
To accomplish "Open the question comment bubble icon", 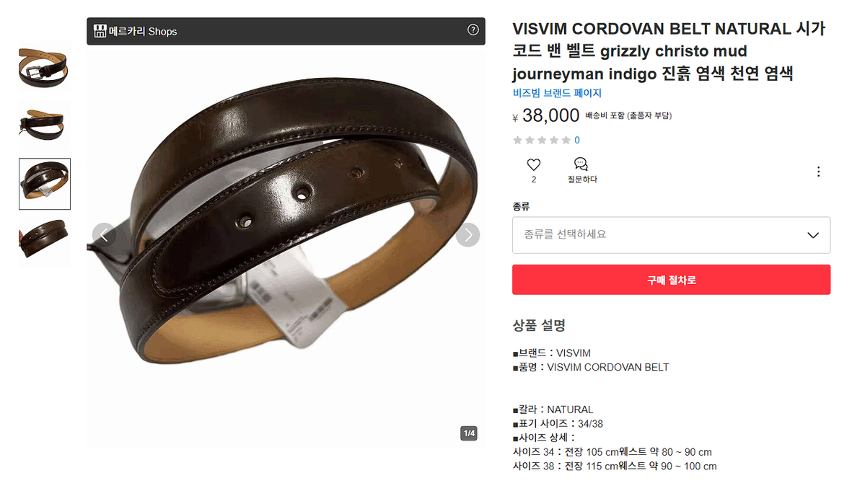I will pos(581,164).
